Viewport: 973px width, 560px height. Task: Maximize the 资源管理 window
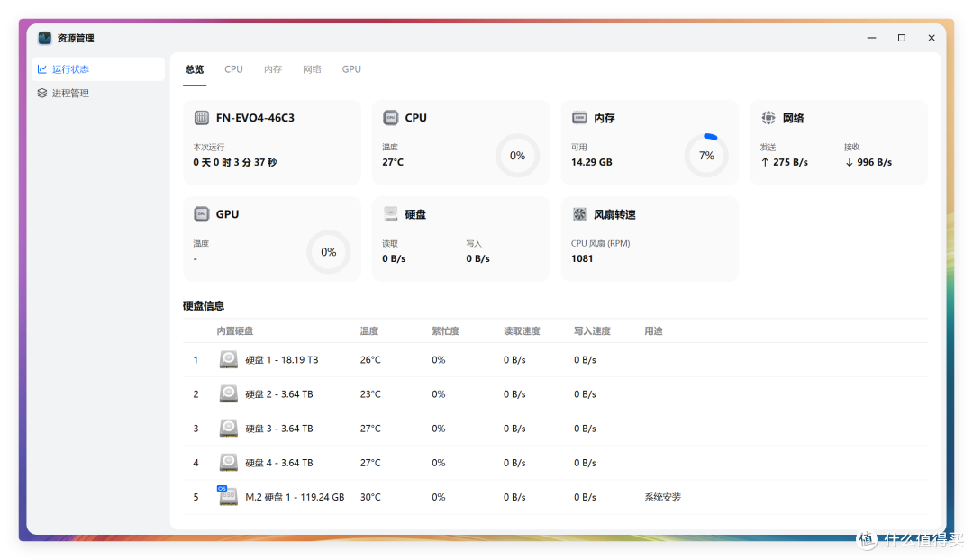click(902, 38)
